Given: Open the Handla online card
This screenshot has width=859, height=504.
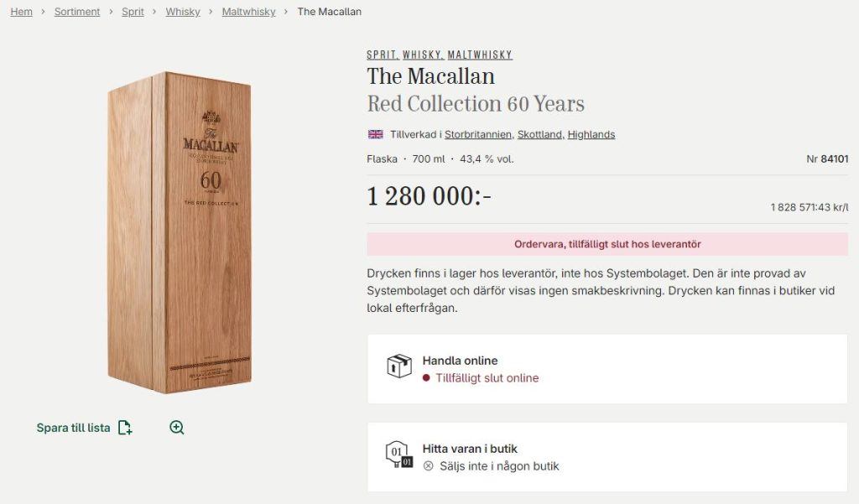Looking at the screenshot, I should pyautogui.click(x=607, y=369).
